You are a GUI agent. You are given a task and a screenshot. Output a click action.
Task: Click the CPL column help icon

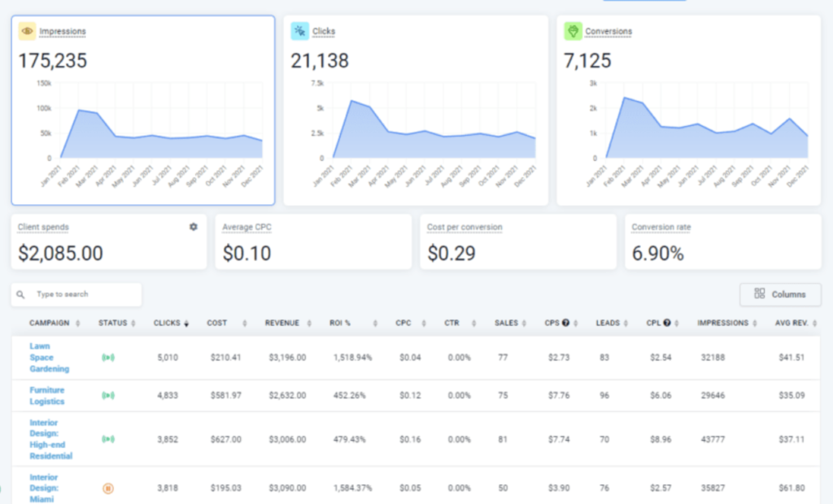click(x=669, y=323)
